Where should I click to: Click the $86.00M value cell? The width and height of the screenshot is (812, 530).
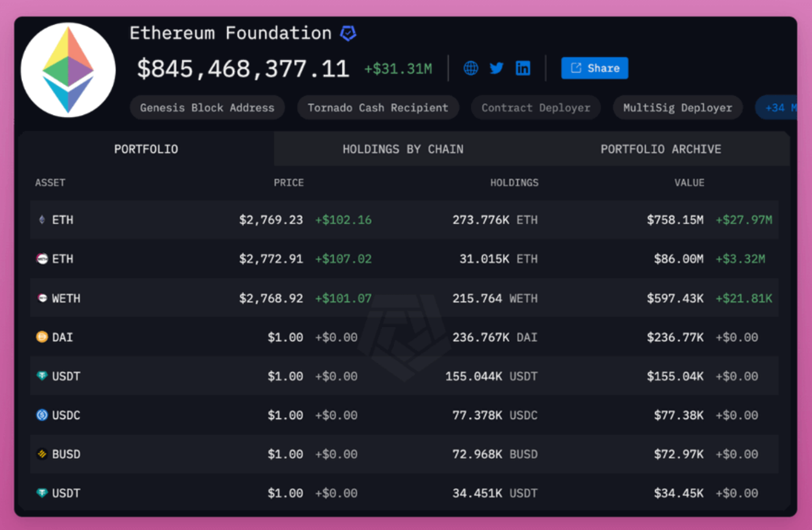(x=678, y=259)
